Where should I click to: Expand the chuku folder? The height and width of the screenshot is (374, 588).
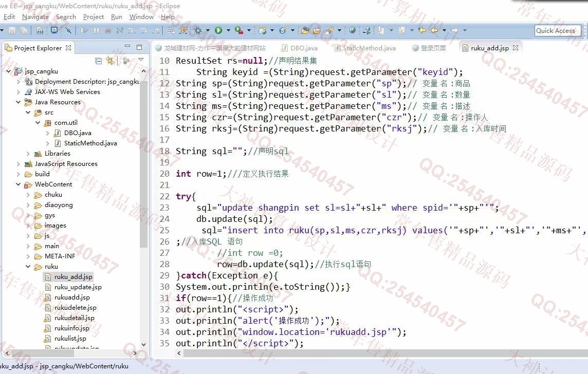click(x=28, y=195)
